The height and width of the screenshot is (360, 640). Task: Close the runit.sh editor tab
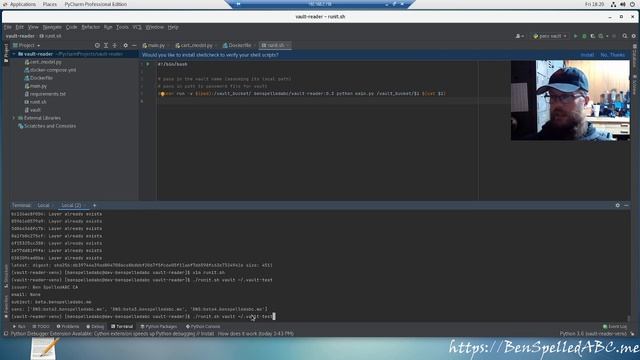(288, 45)
